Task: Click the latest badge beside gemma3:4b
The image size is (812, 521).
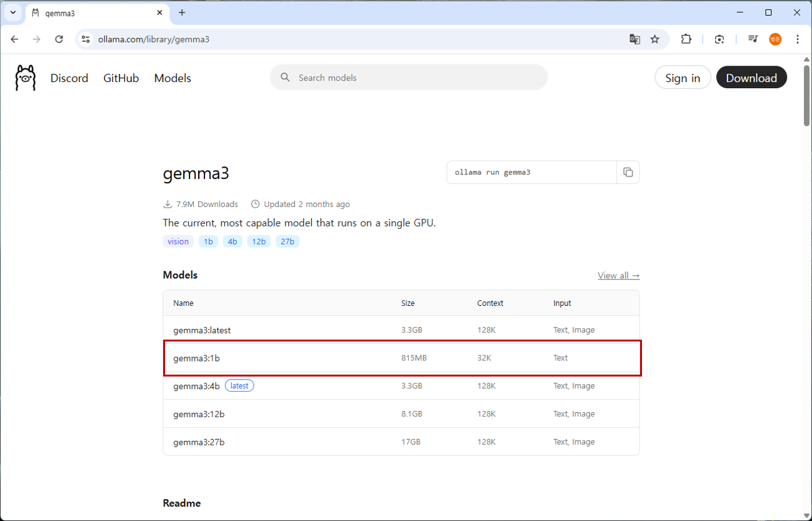Action: click(x=239, y=386)
